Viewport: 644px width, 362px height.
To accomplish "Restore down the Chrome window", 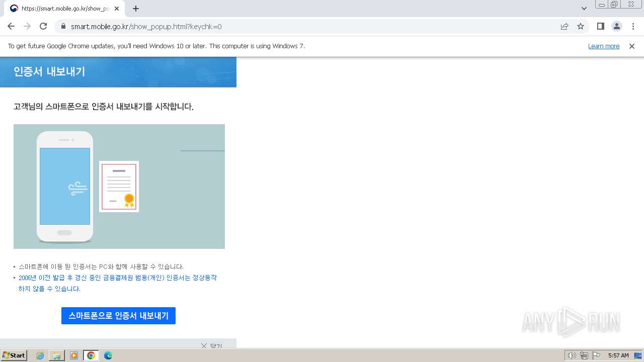I will tap(615, 5).
